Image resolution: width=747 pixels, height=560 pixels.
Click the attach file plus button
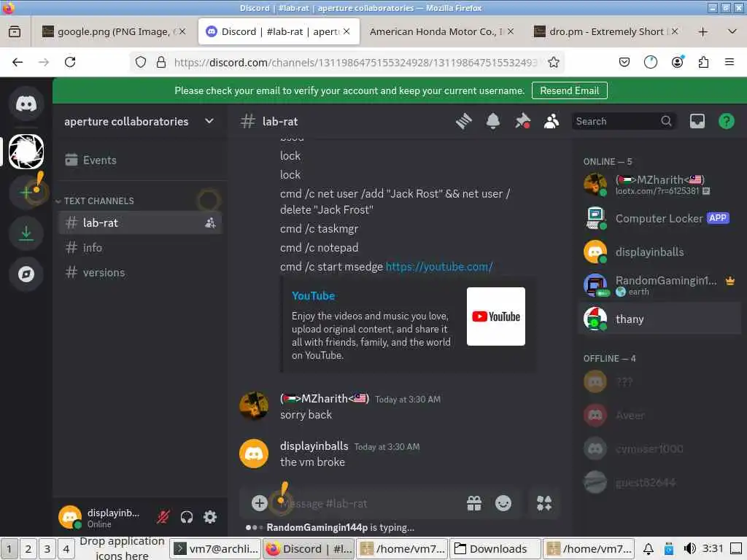pyautogui.click(x=260, y=503)
